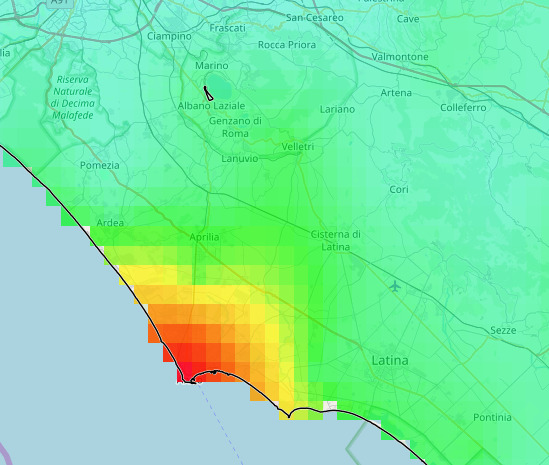
Task: Select the Colleferro town label
Action: click(x=463, y=107)
